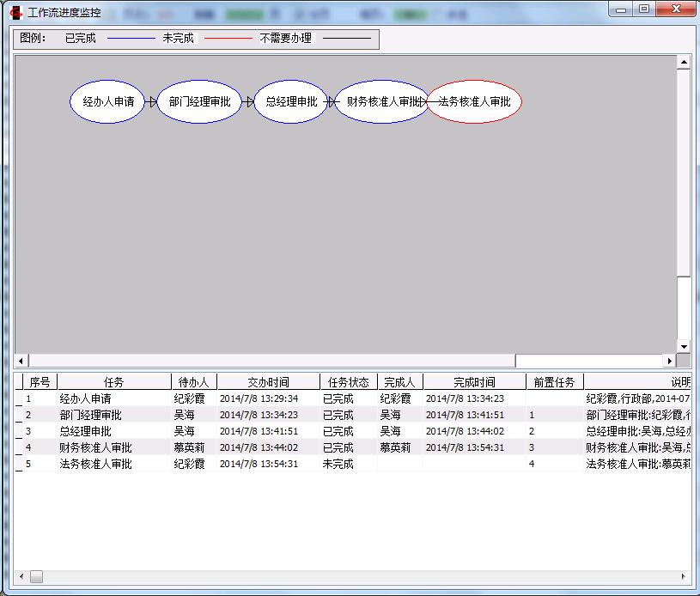Select the 部门经理审批 workflow node

[199, 101]
